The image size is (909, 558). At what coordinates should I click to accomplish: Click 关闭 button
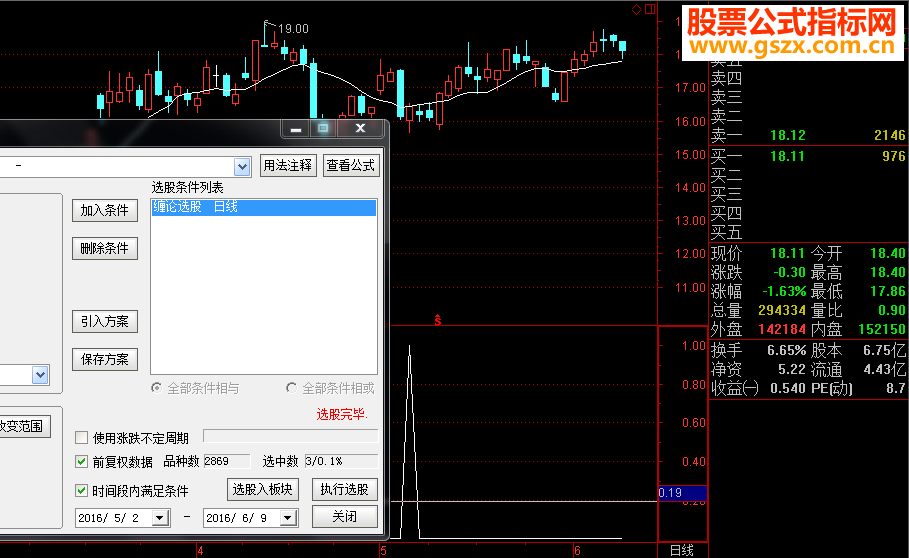345,516
